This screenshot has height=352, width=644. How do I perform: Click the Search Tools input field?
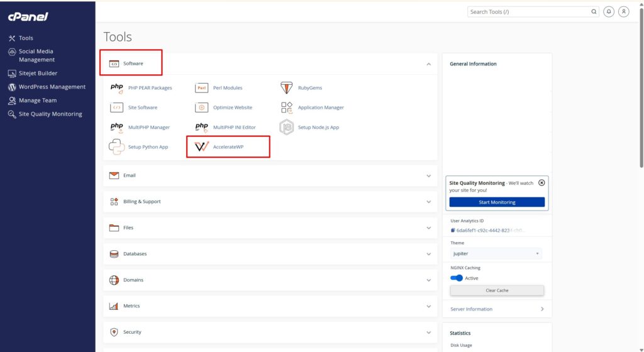tap(528, 11)
